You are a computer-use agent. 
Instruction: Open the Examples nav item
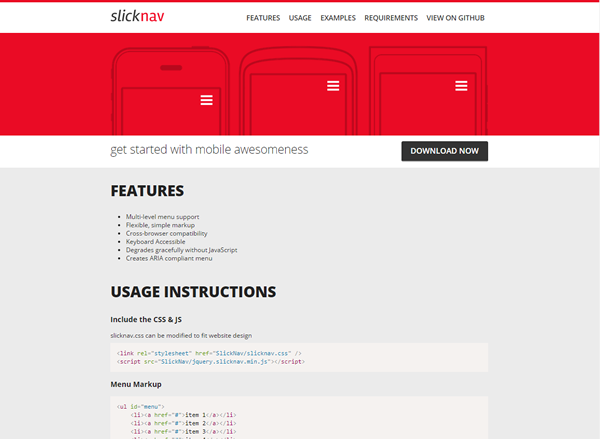(338, 18)
